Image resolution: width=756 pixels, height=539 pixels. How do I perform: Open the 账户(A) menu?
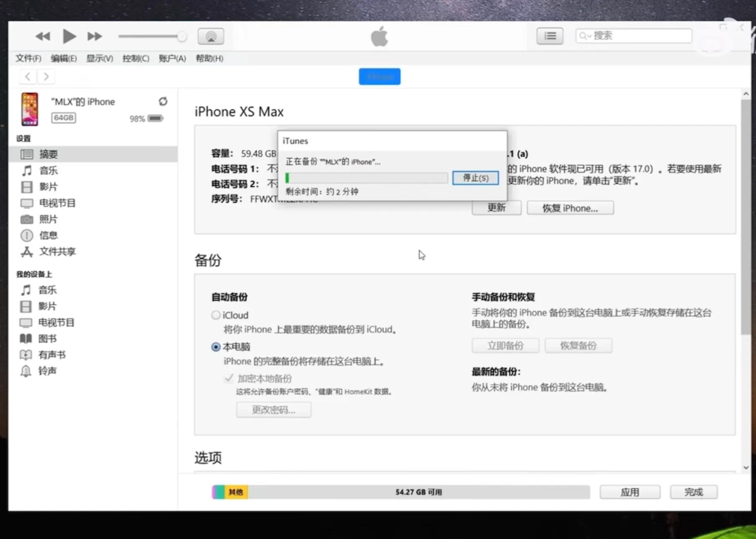coord(172,58)
